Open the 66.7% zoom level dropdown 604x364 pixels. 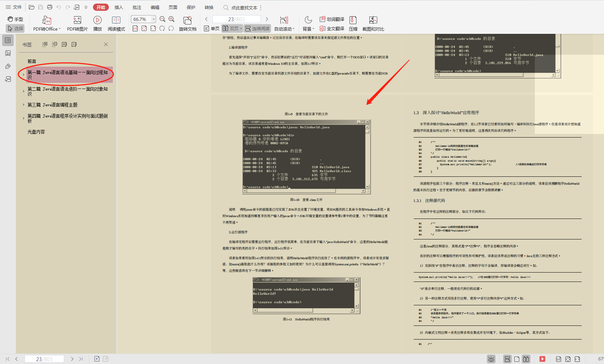(x=154, y=19)
